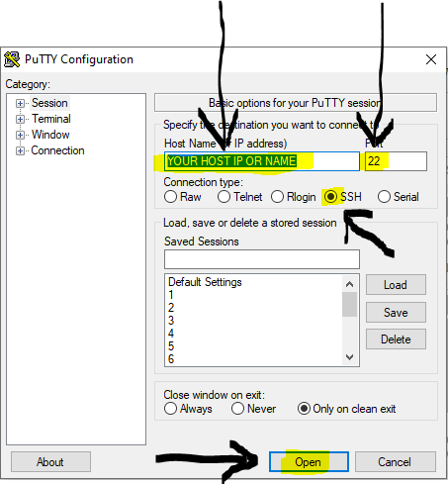The height and width of the screenshot is (484, 448).
Task: Click Open to start the session
Action: (309, 462)
